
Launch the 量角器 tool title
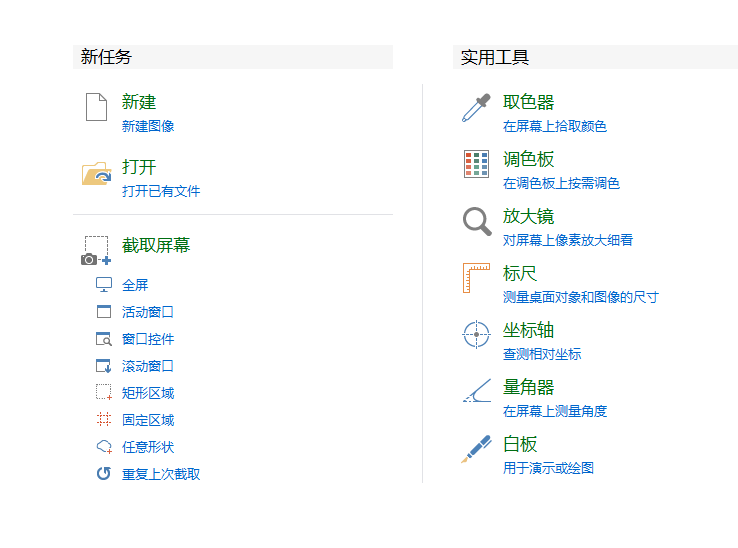529,387
